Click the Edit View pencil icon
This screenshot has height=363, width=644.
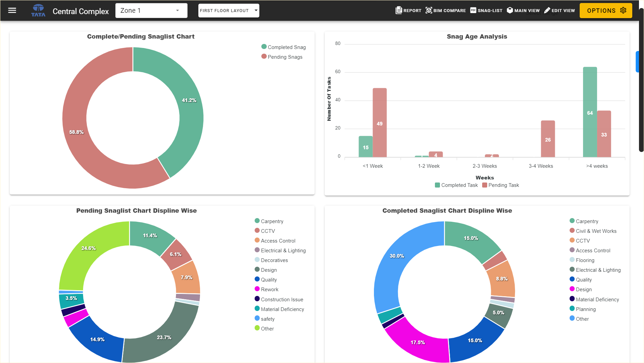point(547,10)
